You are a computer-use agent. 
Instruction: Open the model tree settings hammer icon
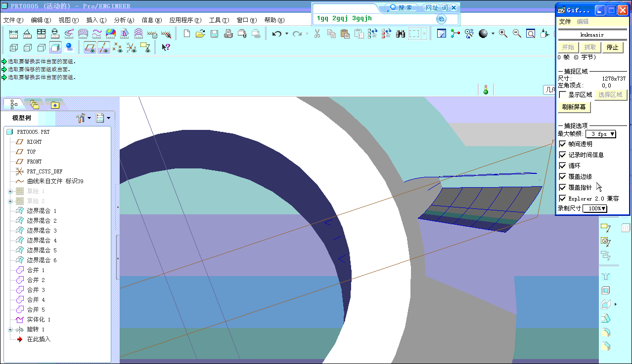coord(81,118)
